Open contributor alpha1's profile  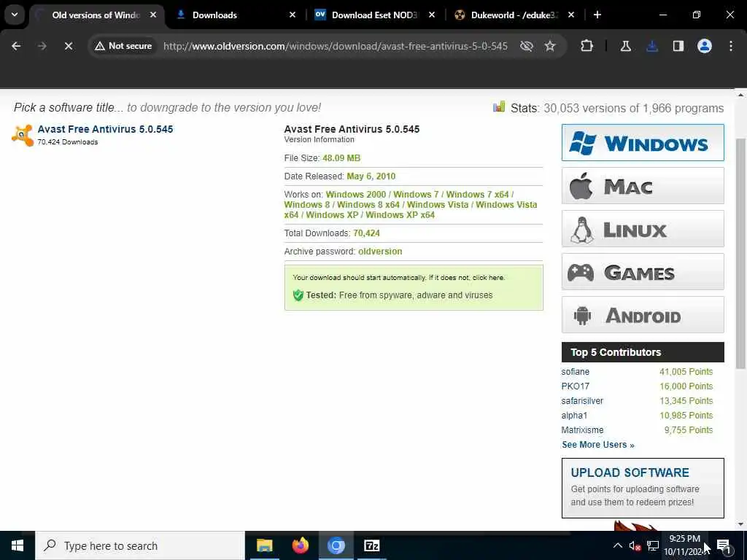(x=574, y=415)
